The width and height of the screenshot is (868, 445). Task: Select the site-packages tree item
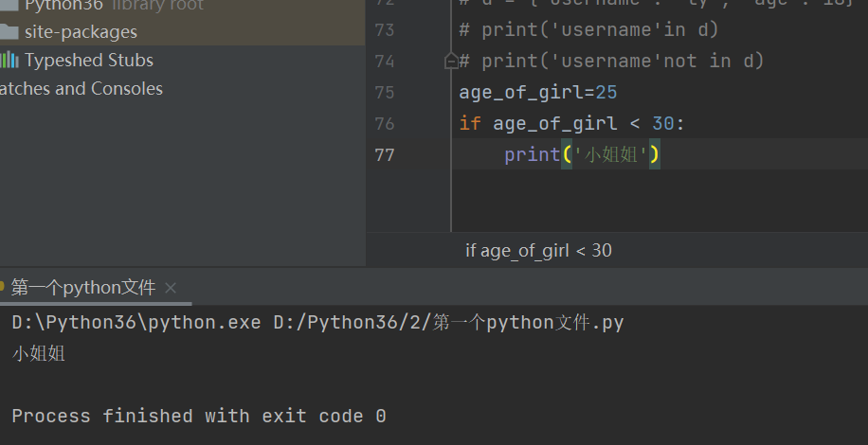81,32
